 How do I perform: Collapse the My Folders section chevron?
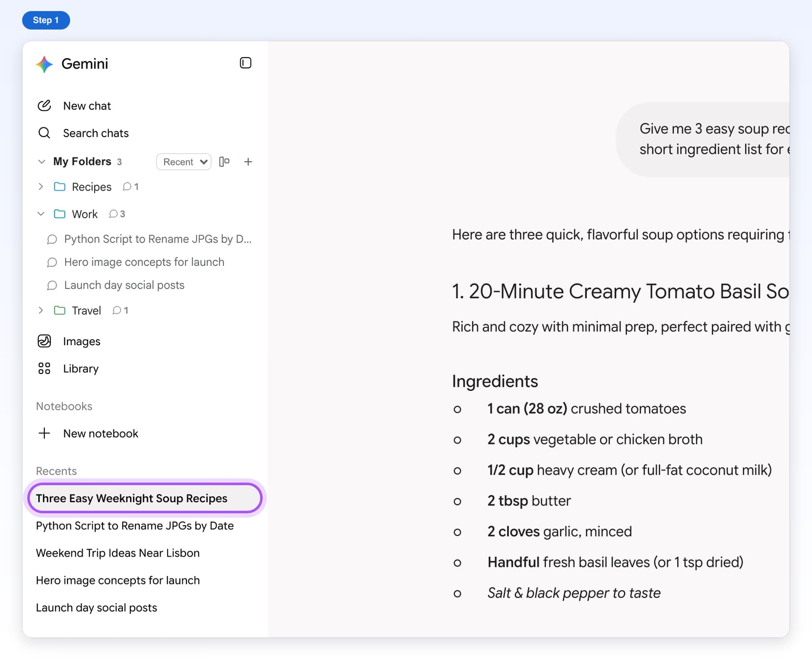42,162
